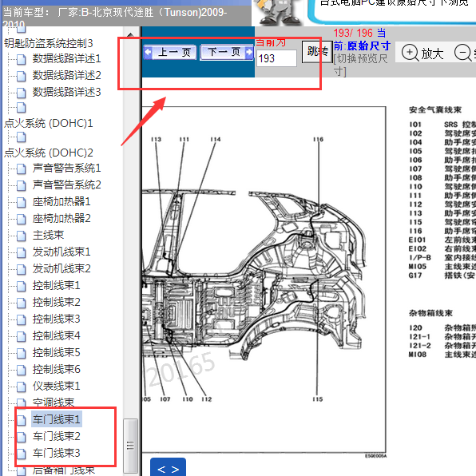476x476 pixels.
Task: Open 声音警告系统2 page
Action: (x=66, y=184)
